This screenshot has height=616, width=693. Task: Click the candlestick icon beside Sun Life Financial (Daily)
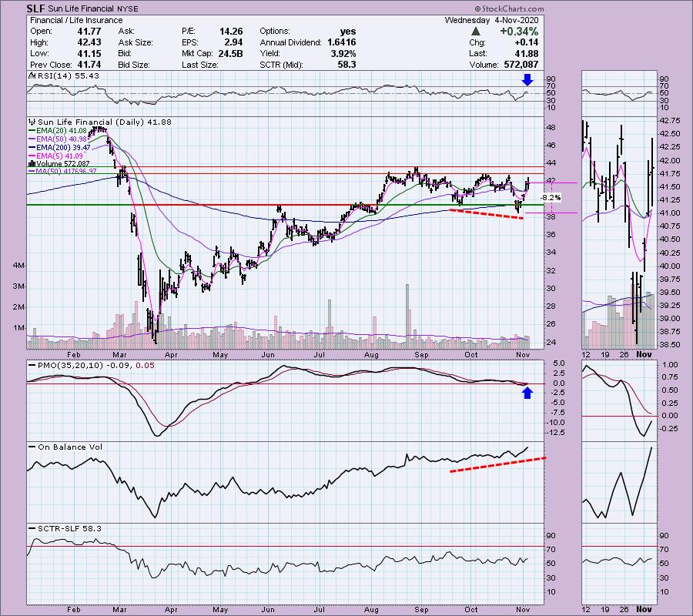tap(32, 122)
